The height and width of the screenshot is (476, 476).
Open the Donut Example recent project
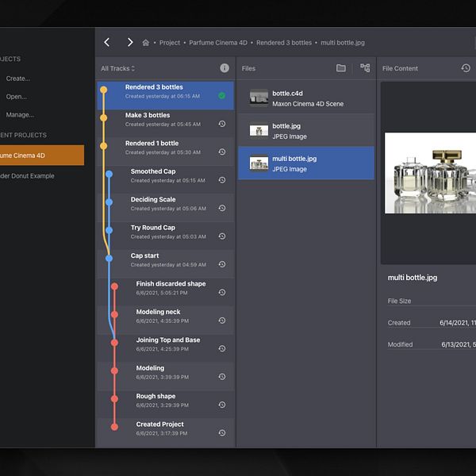pos(27,176)
